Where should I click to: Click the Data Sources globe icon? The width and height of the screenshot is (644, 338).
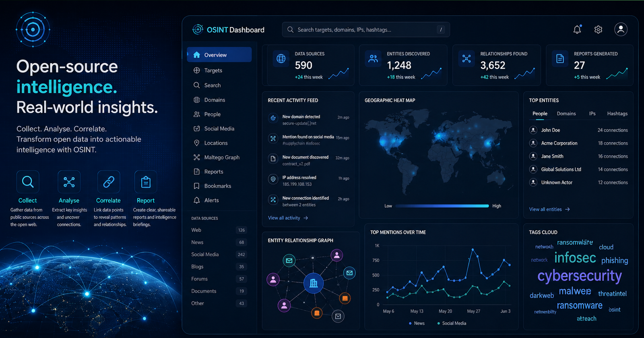click(281, 59)
